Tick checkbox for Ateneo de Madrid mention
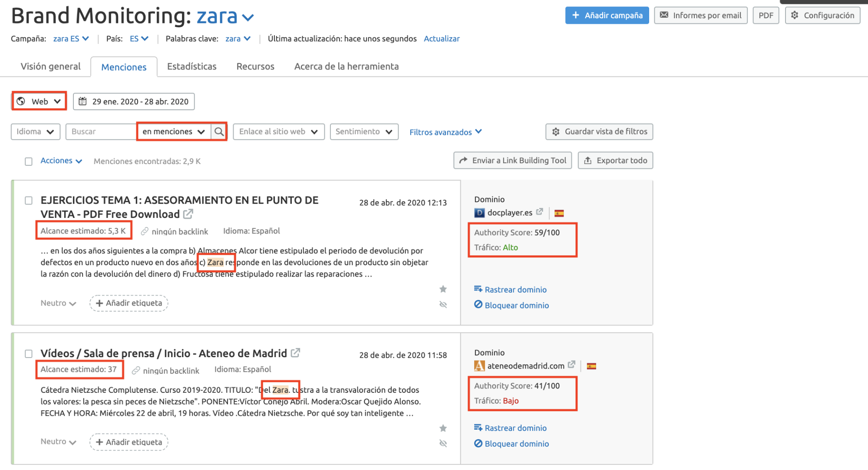This screenshot has width=868, height=470. pyautogui.click(x=29, y=354)
